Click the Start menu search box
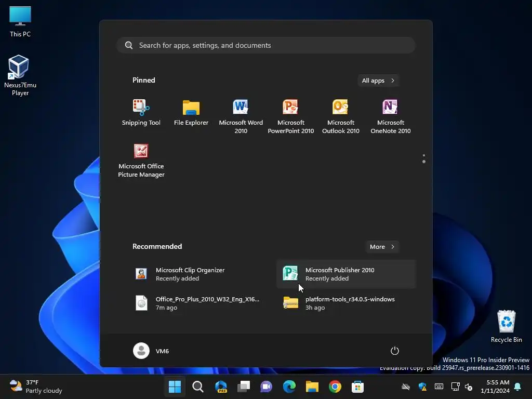This screenshot has width=532, height=399. [x=266, y=45]
